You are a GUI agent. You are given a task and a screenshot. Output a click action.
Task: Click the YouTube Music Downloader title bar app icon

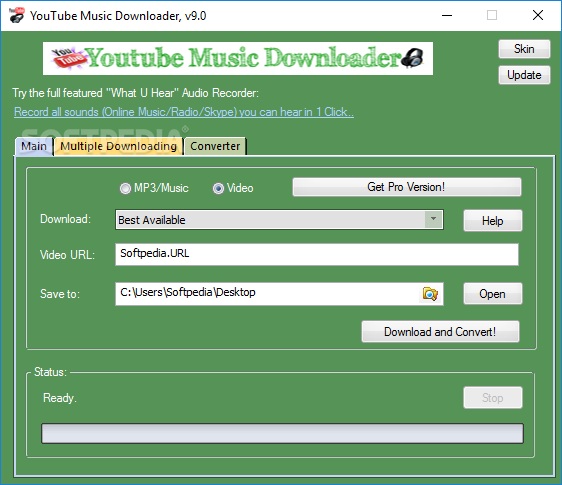(x=17, y=15)
